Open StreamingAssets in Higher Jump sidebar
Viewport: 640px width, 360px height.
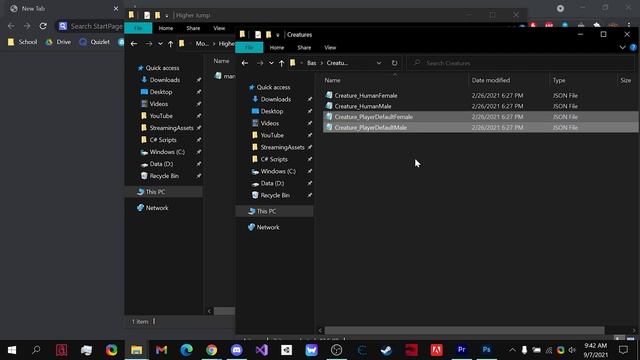pyautogui.click(x=167, y=128)
